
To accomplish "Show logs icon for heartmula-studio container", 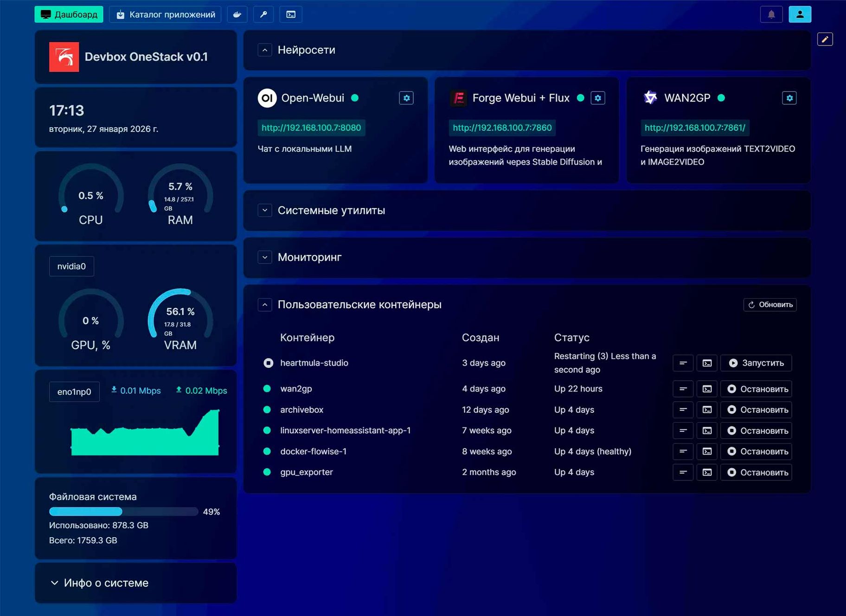I will (683, 363).
